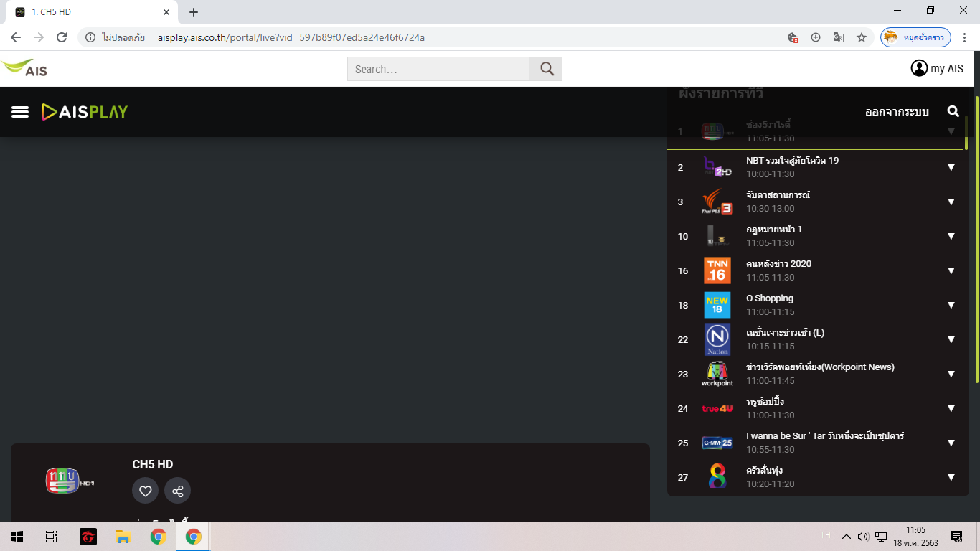Viewport: 980px width, 551px height.
Task: Click the Search input field
Action: 438,69
